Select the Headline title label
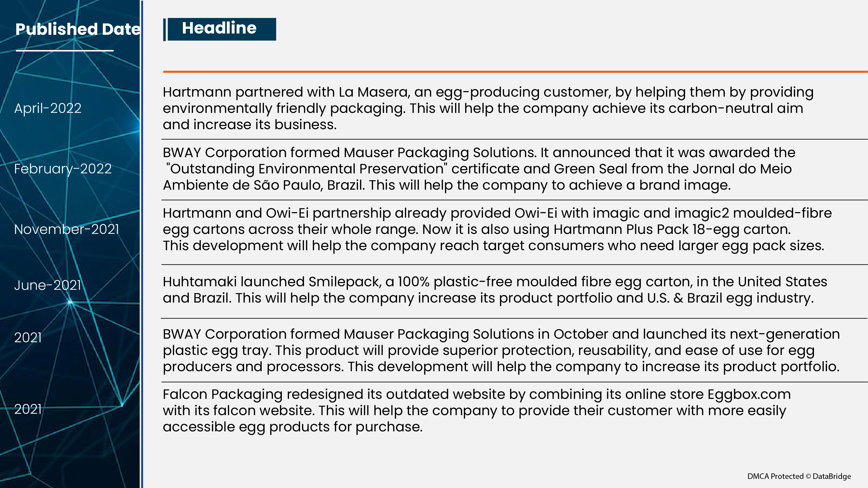868x488 pixels. tap(219, 28)
